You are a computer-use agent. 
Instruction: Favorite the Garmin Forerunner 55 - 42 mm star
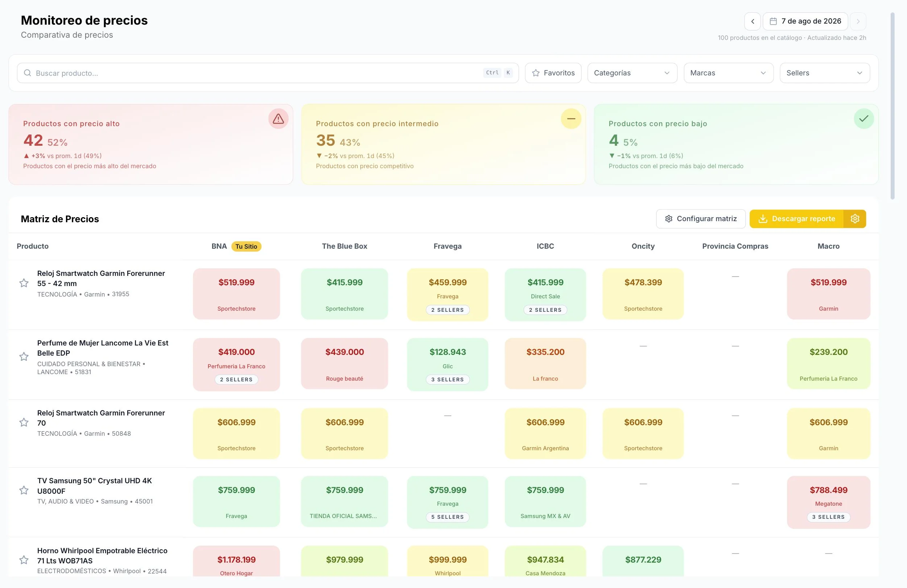click(24, 283)
